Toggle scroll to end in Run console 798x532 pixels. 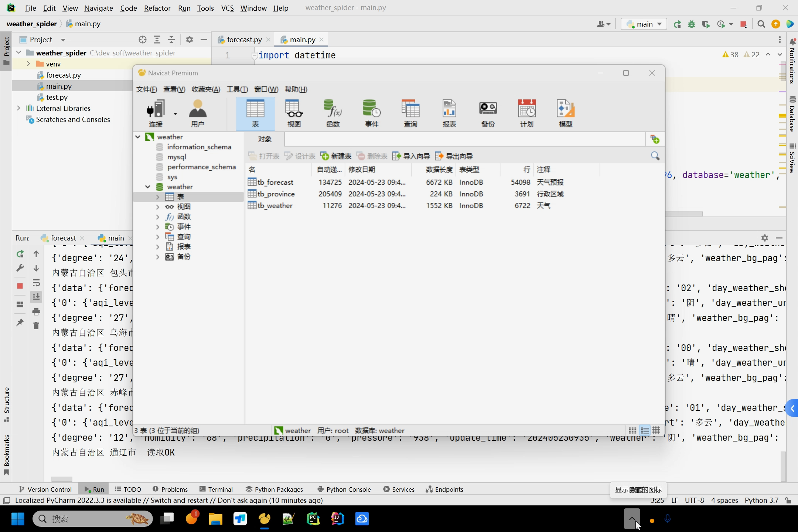point(36,297)
